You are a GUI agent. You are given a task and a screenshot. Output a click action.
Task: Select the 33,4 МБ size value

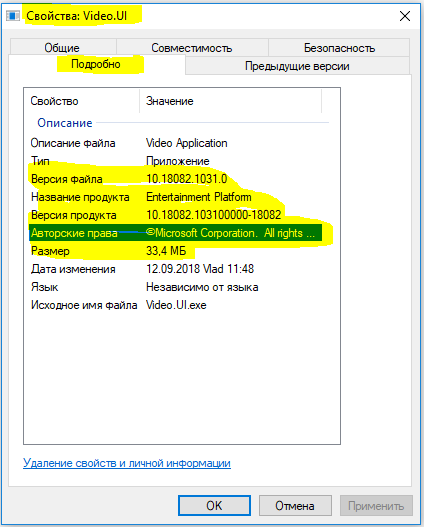166,251
